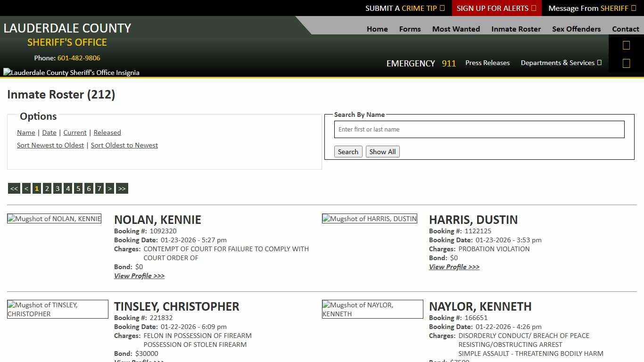The height and width of the screenshot is (362, 644).
Task: Jump to first page with << arrow
Action: click(x=14, y=188)
